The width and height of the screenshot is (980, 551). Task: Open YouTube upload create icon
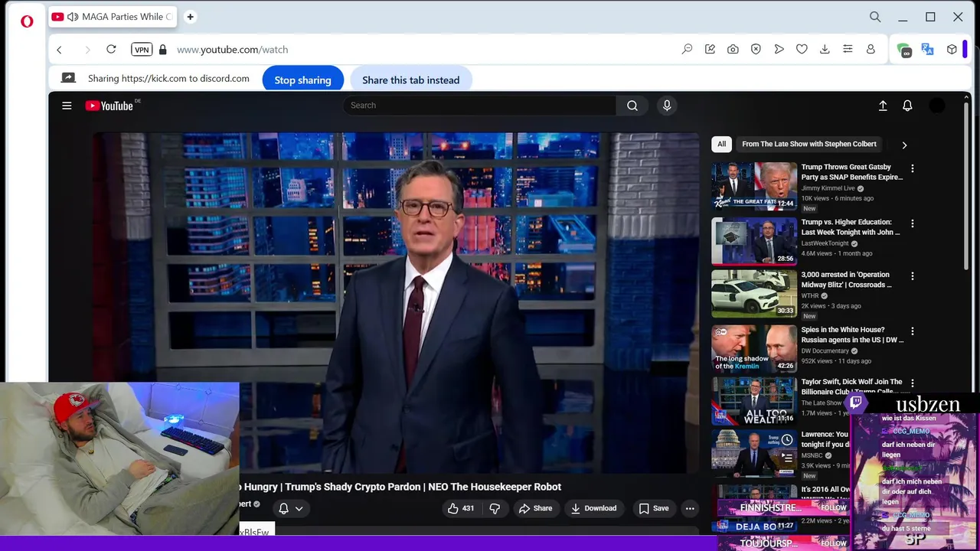point(883,106)
